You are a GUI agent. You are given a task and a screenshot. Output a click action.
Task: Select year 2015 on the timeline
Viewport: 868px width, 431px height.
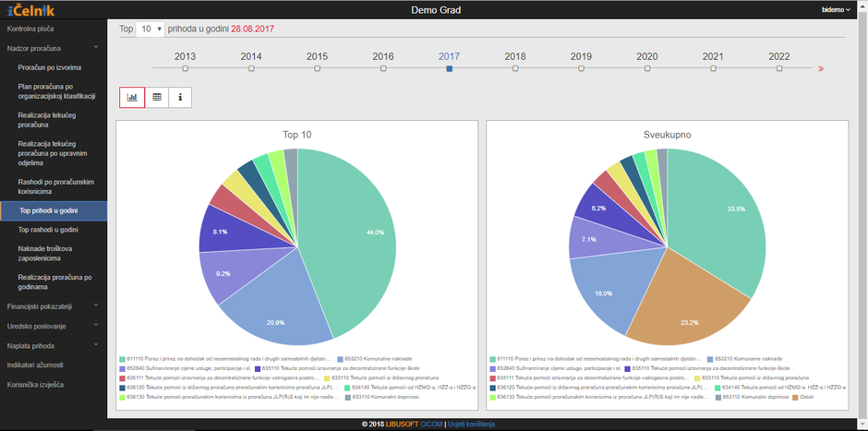pyautogui.click(x=317, y=67)
